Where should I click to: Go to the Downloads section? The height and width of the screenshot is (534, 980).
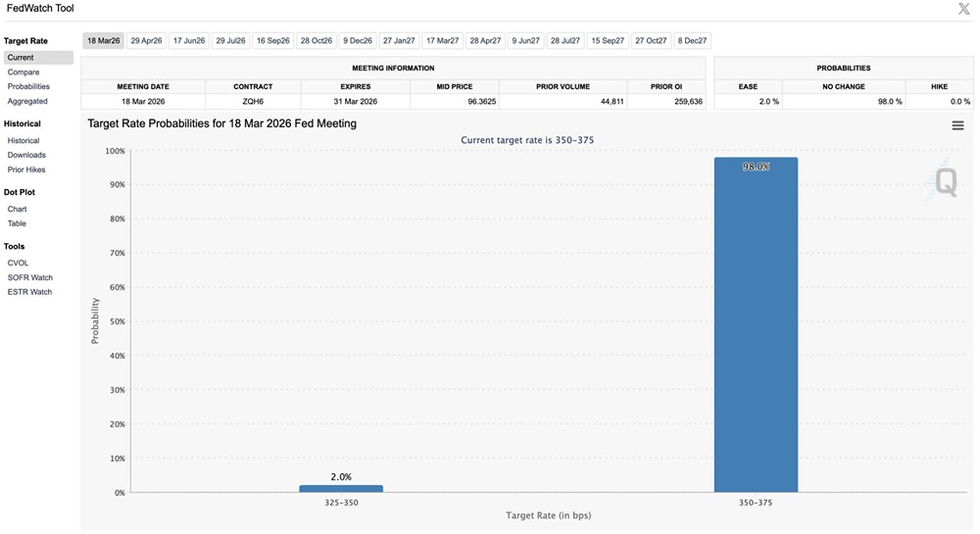[26, 155]
